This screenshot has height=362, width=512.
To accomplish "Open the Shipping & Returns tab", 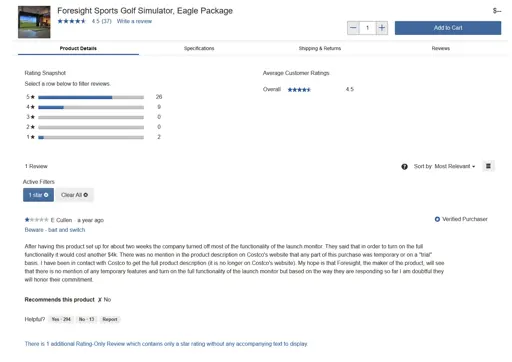I will click(320, 48).
